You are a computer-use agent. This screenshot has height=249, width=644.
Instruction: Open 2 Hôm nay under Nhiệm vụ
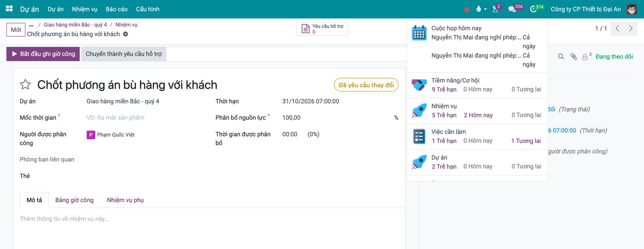pyautogui.click(x=478, y=115)
